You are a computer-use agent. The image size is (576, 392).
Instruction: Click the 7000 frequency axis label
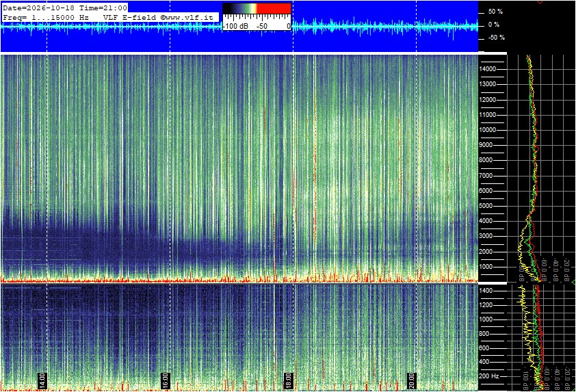487,176
